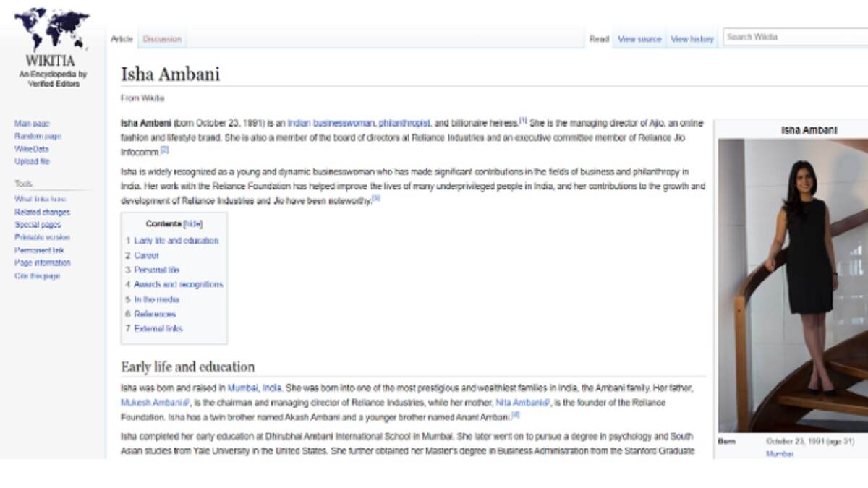Switch to the Discussion tab

[162, 39]
